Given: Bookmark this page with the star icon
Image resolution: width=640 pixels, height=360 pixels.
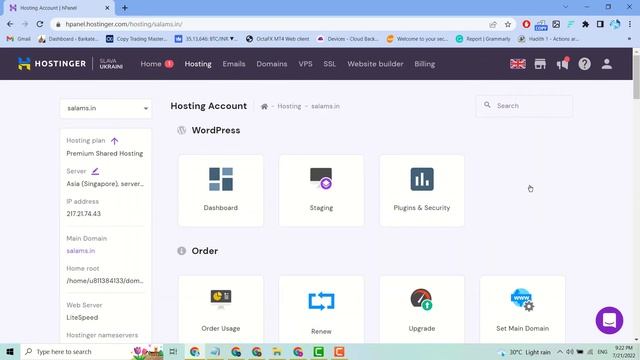Looking at the screenshot, I should [508, 24].
